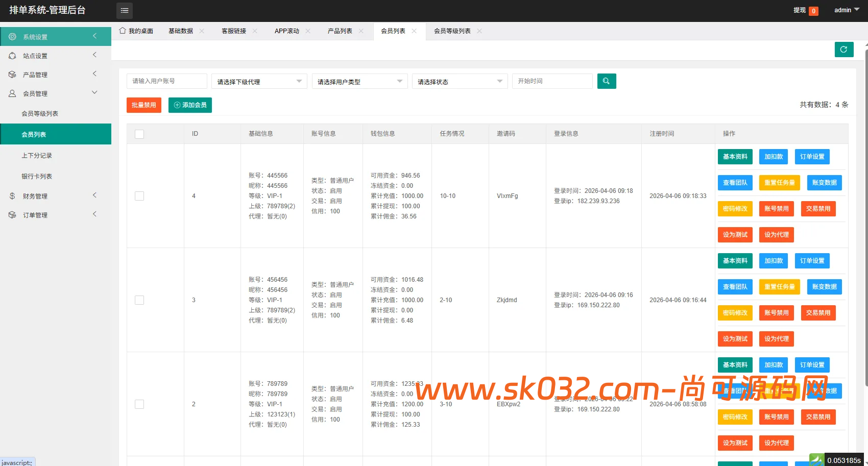Click 加扣款 for account 445566

[774, 157]
